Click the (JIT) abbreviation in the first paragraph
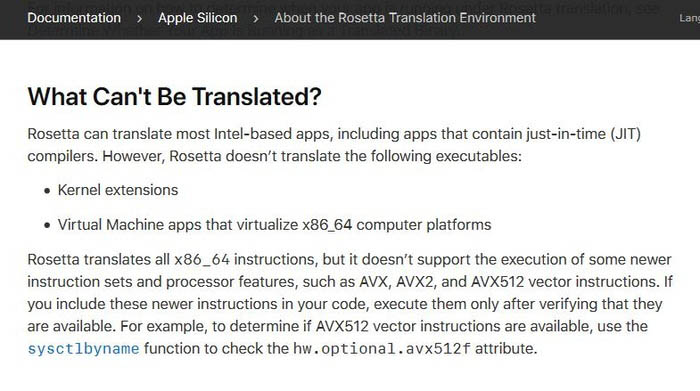This screenshot has width=700, height=391. [625, 134]
